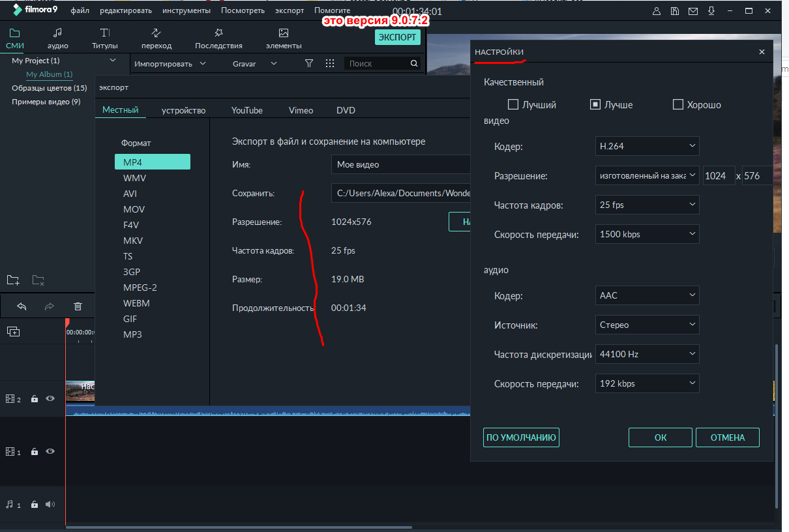
Task: Toggle the lock on video track 2
Action: (35, 399)
